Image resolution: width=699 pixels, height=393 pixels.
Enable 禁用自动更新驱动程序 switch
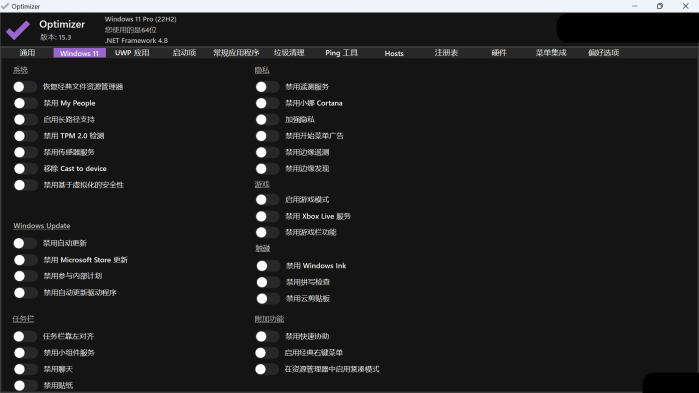point(25,293)
